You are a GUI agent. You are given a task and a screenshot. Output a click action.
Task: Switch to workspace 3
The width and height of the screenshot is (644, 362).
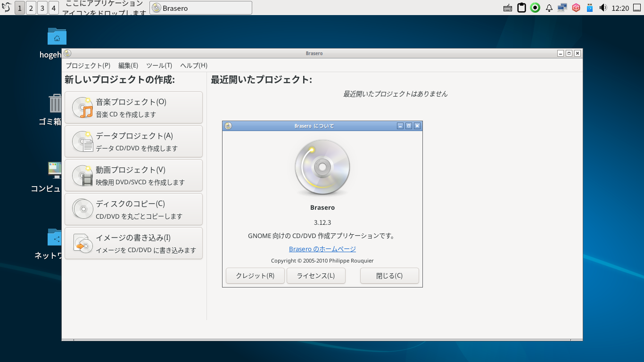pyautogui.click(x=42, y=8)
